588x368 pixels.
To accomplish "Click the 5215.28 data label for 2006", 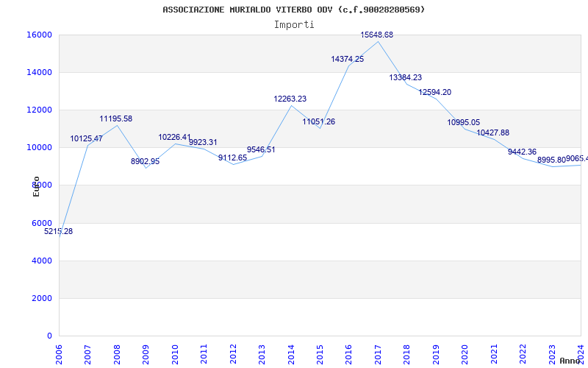I will 59,231.
